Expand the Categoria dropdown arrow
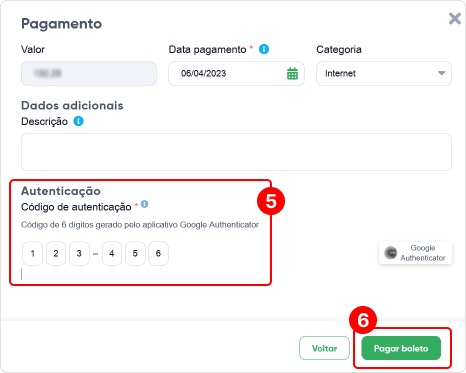Viewport: 466px width, 373px height. tap(441, 73)
